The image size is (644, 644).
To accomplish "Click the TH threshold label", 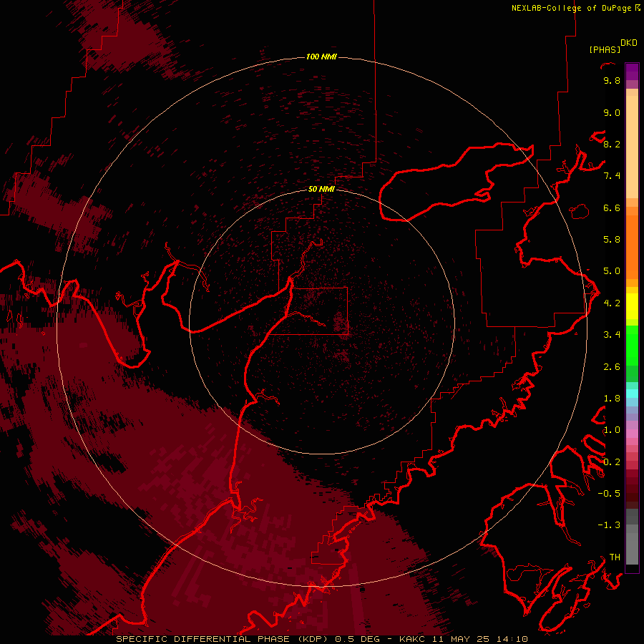I will tap(615, 557).
